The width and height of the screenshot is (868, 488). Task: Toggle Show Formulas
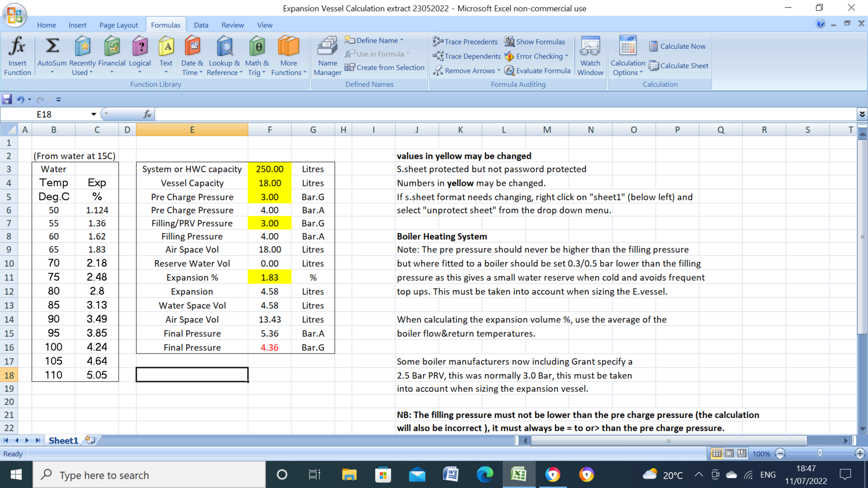click(x=534, y=42)
